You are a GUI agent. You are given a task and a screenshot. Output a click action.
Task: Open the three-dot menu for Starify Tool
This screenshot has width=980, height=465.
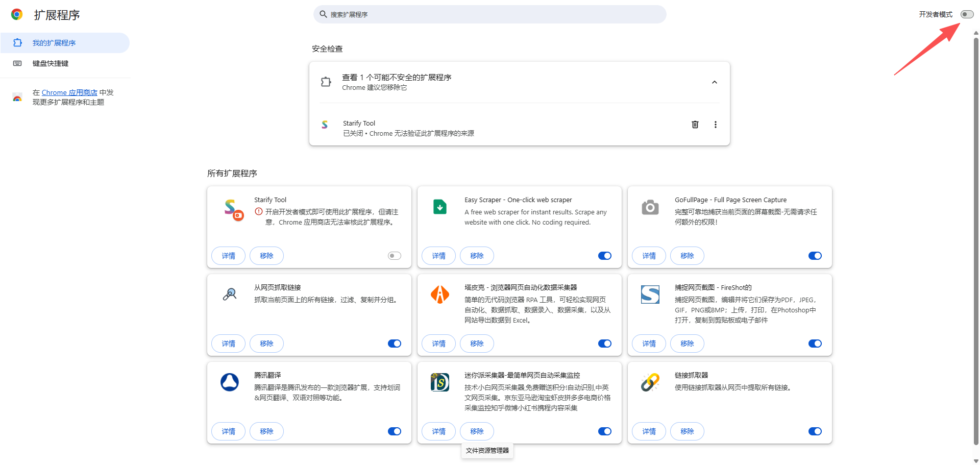pos(715,124)
